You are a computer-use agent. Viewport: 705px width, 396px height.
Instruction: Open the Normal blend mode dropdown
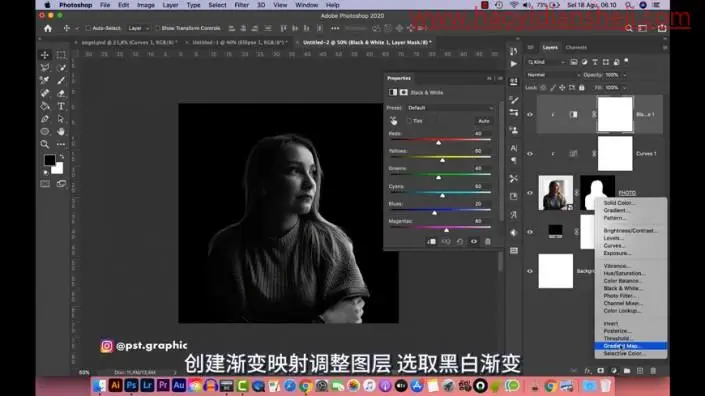(553, 75)
